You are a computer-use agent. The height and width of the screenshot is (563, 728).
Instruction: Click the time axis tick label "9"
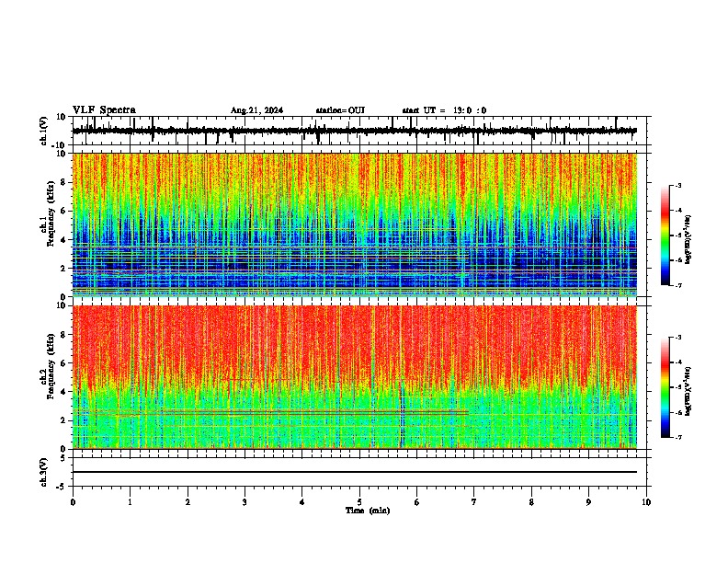588,502
